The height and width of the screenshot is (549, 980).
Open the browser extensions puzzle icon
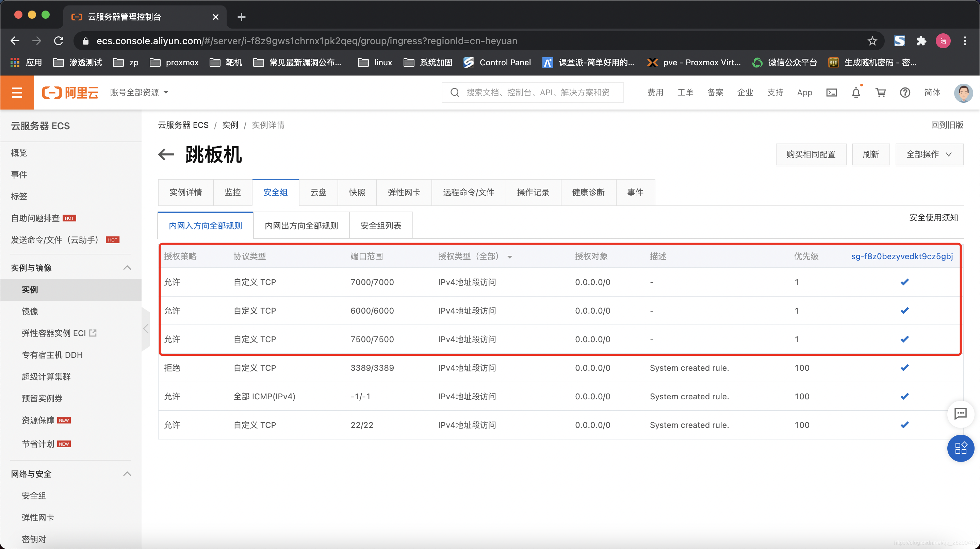pyautogui.click(x=921, y=41)
